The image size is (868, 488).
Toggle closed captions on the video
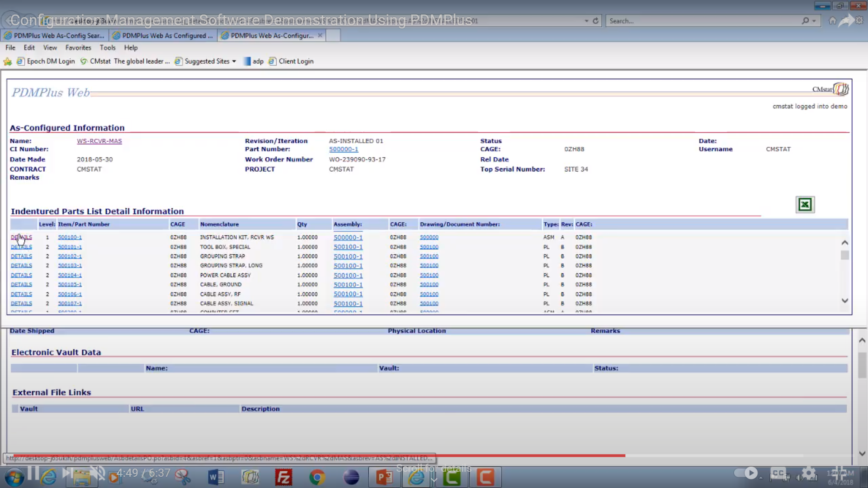tap(778, 473)
